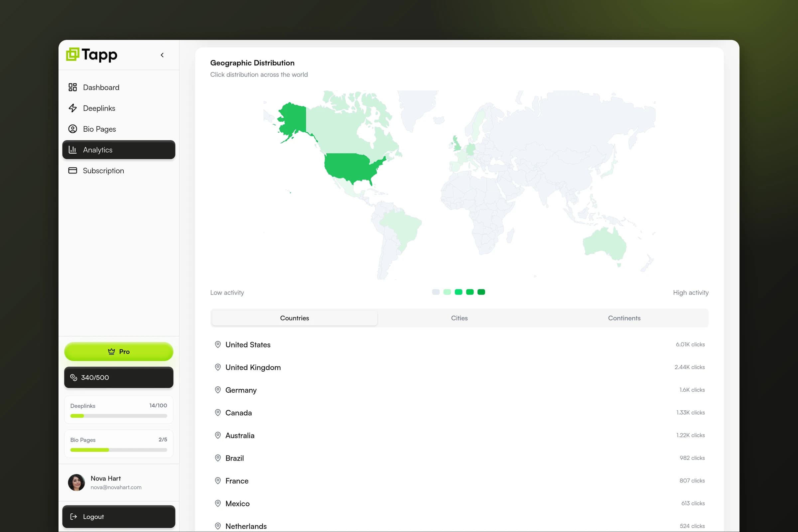The image size is (798, 532).
Task: Click Australia on the world map
Action: [604, 245]
